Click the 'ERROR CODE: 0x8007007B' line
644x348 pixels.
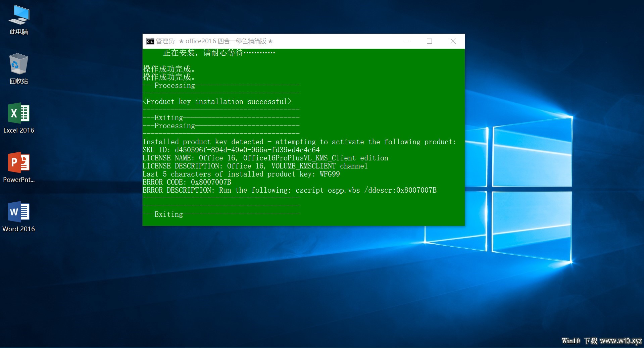(187, 182)
